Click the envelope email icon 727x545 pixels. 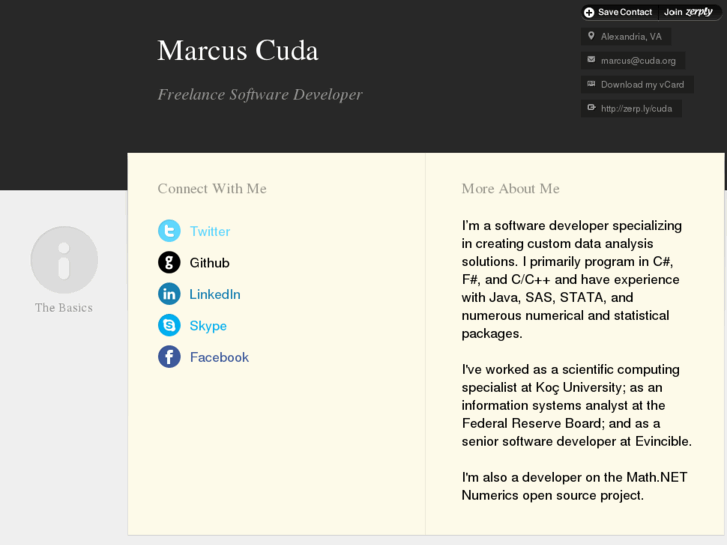(591, 60)
